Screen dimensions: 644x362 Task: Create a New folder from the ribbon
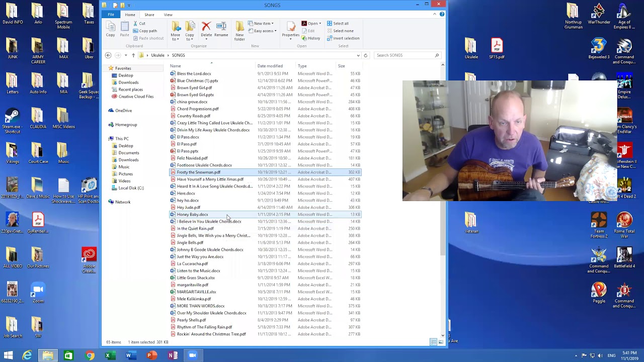coord(239,31)
